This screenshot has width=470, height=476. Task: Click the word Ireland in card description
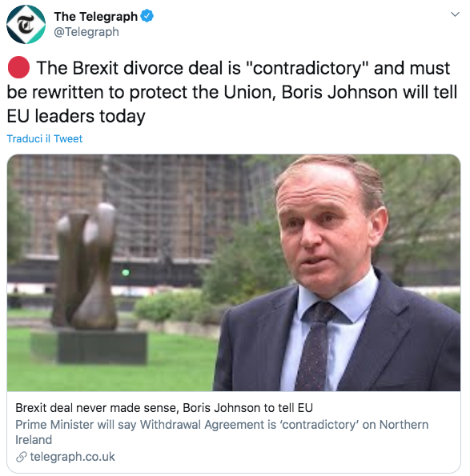coord(34,439)
